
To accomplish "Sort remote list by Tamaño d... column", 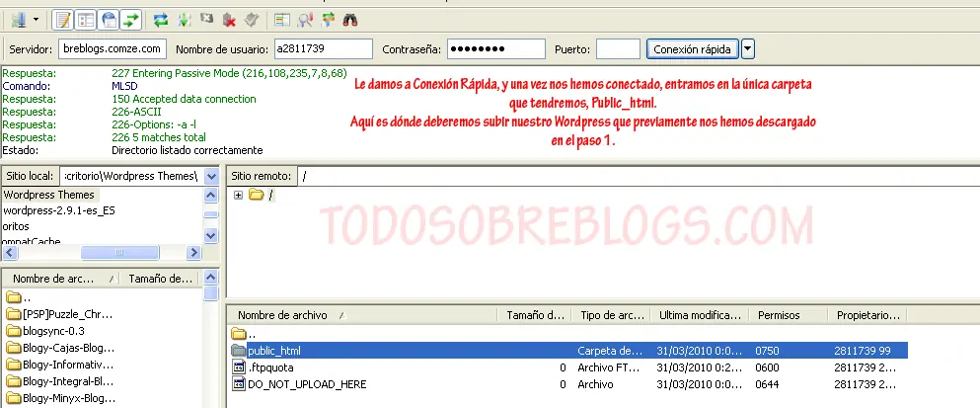I will click(x=534, y=315).
